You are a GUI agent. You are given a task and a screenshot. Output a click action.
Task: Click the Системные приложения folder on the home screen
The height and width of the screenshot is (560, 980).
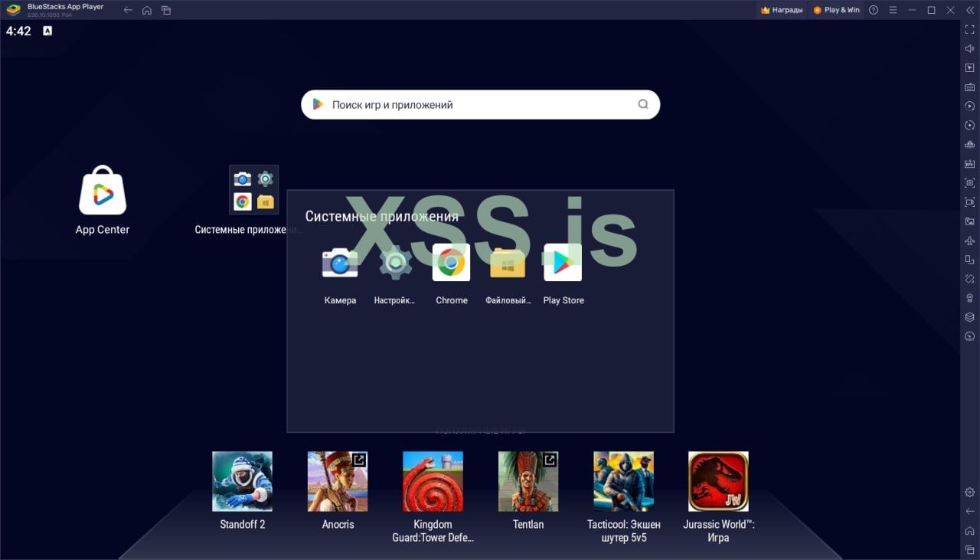(254, 190)
